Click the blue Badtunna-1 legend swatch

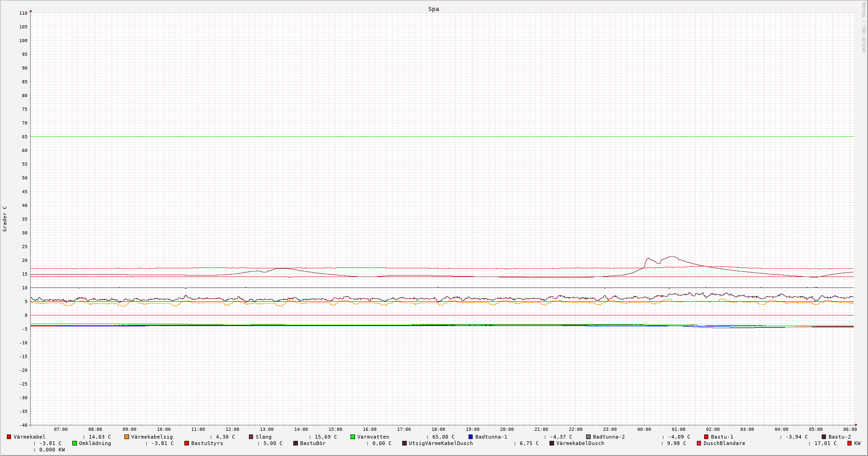[470, 437]
